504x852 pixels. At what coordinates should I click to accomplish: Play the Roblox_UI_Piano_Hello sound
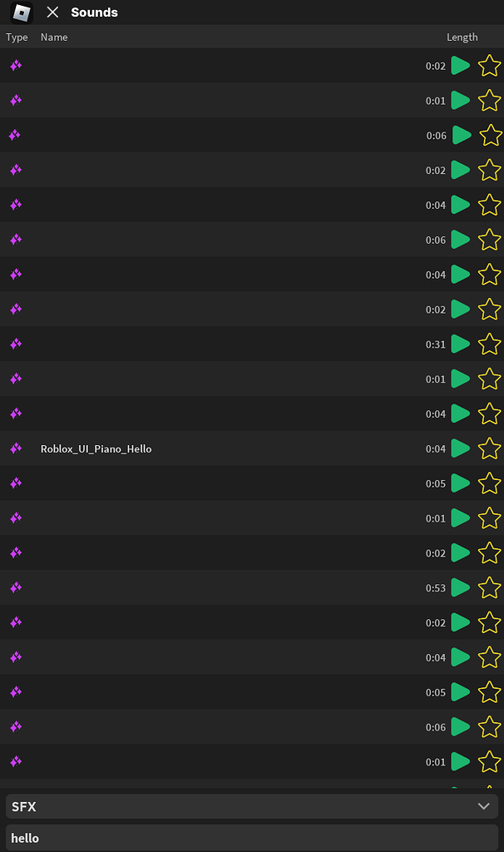coord(460,448)
